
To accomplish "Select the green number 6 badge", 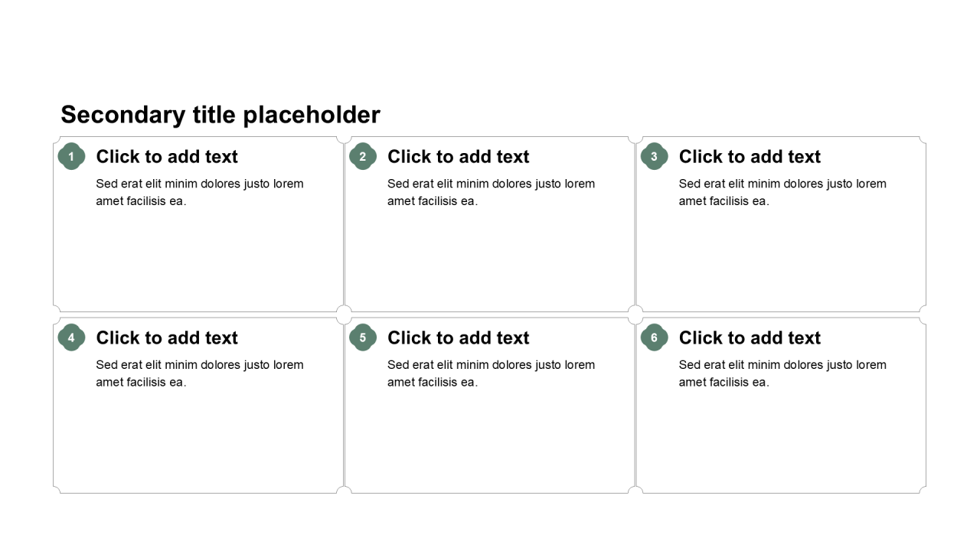I will click(654, 337).
